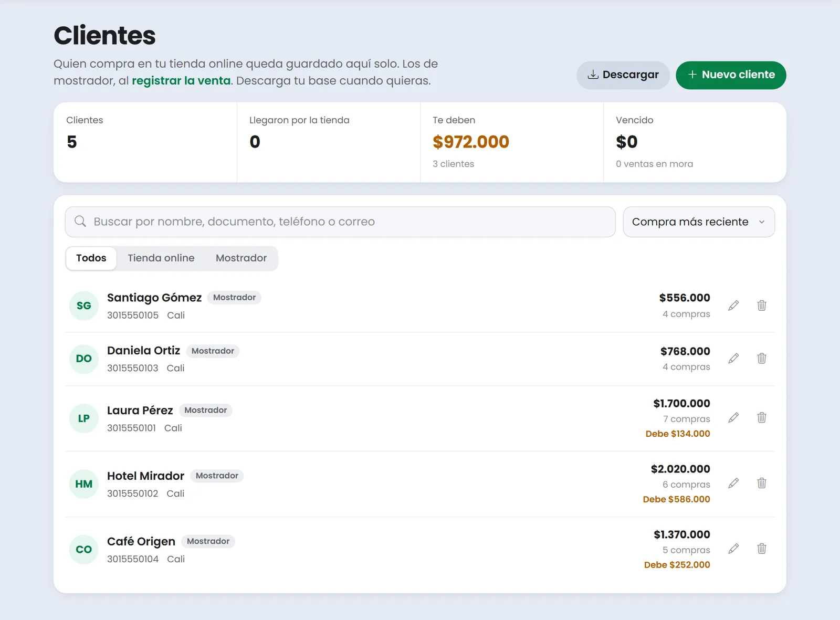The height and width of the screenshot is (620, 840).
Task: Switch to the Tienda online tab
Action: (161, 258)
